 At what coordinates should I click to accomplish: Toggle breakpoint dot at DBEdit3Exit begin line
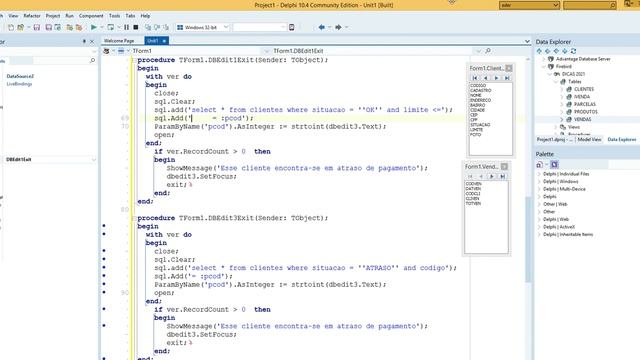[104, 226]
